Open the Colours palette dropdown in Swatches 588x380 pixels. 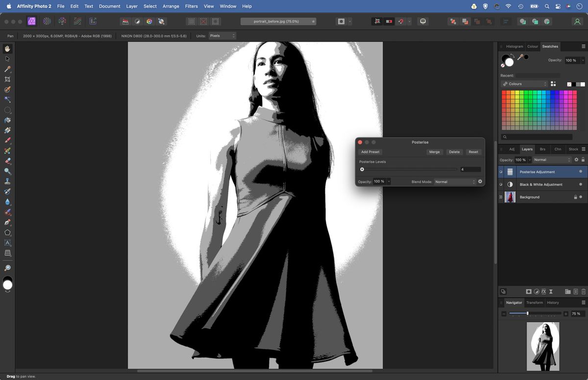click(524, 84)
